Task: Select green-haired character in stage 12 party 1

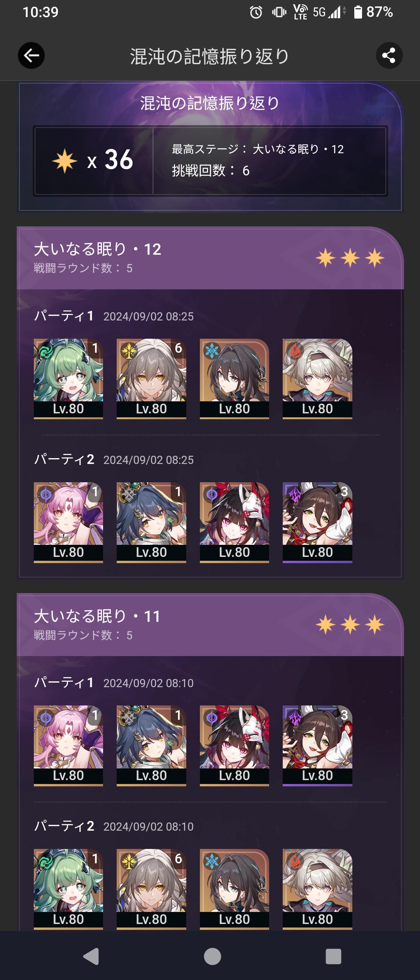Action: click(68, 379)
